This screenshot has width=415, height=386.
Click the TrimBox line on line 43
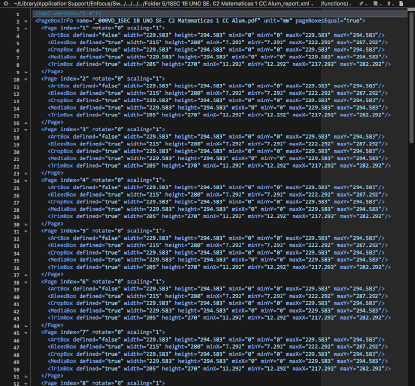pyautogui.click(x=219, y=318)
